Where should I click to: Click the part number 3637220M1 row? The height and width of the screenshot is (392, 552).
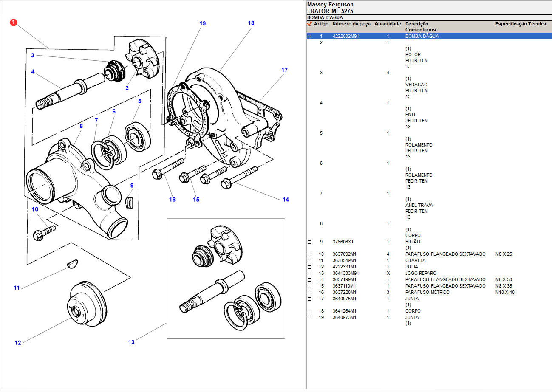click(x=344, y=293)
